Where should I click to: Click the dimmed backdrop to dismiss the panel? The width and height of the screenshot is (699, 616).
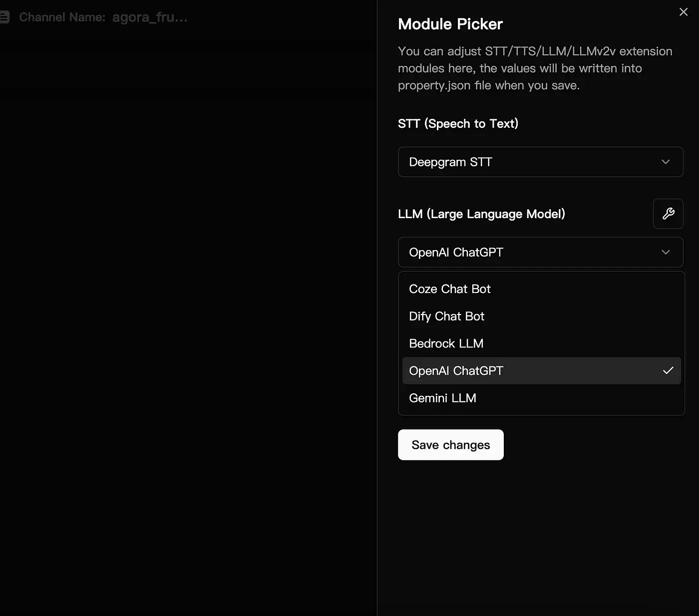click(x=188, y=319)
